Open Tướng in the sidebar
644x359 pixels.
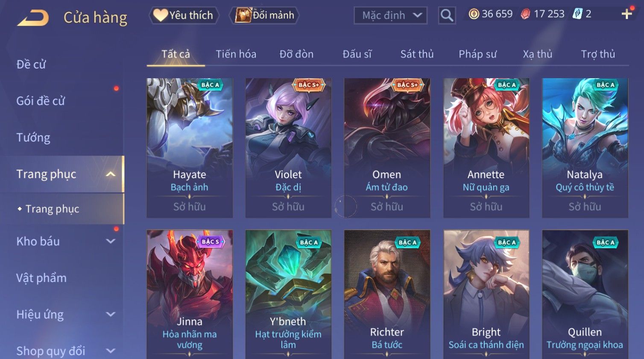click(33, 138)
